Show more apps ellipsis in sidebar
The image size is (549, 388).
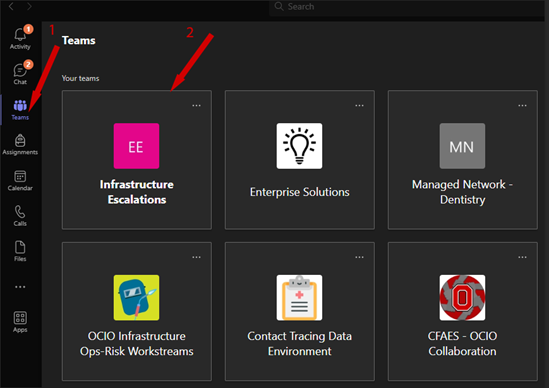click(20, 287)
